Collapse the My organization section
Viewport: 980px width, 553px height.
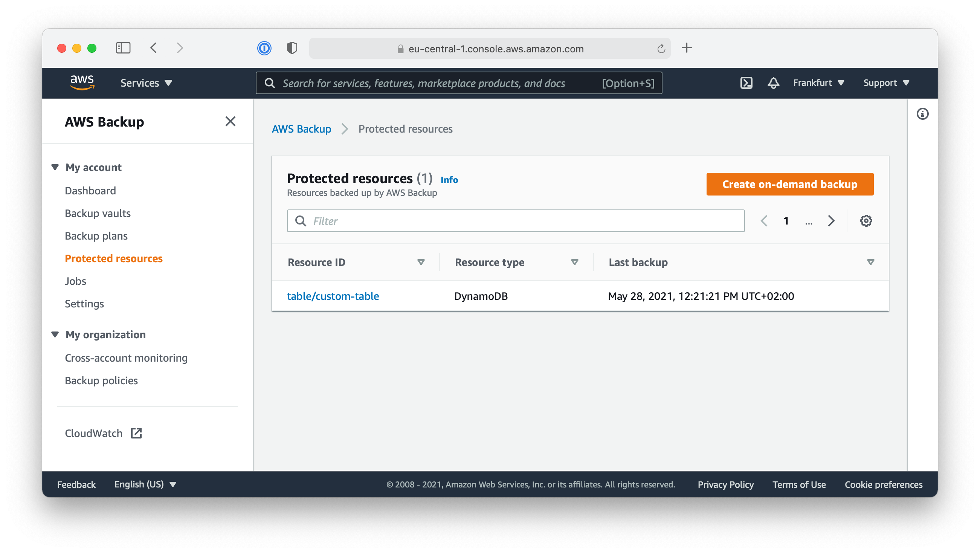55,334
